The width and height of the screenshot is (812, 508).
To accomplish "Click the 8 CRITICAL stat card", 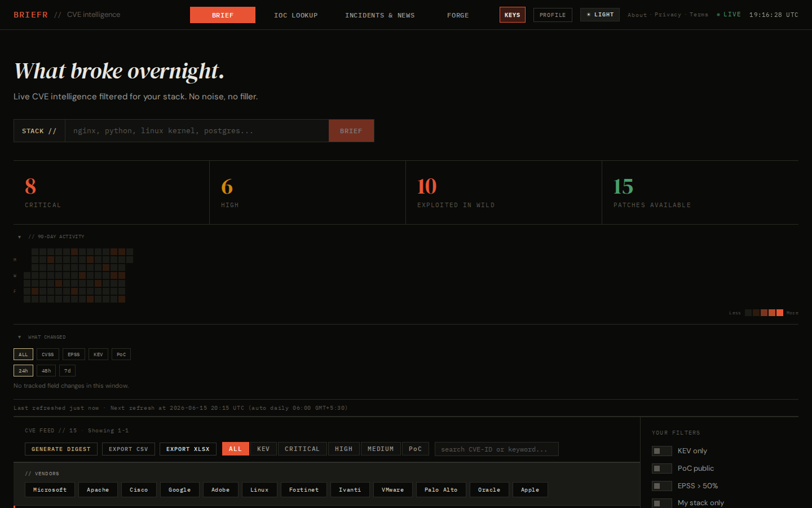I will [x=111, y=192].
